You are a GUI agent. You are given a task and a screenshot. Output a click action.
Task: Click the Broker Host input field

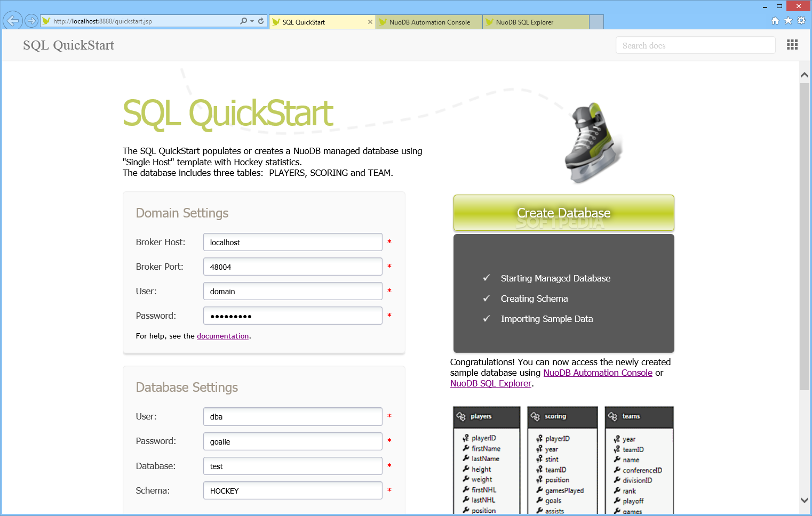point(292,242)
